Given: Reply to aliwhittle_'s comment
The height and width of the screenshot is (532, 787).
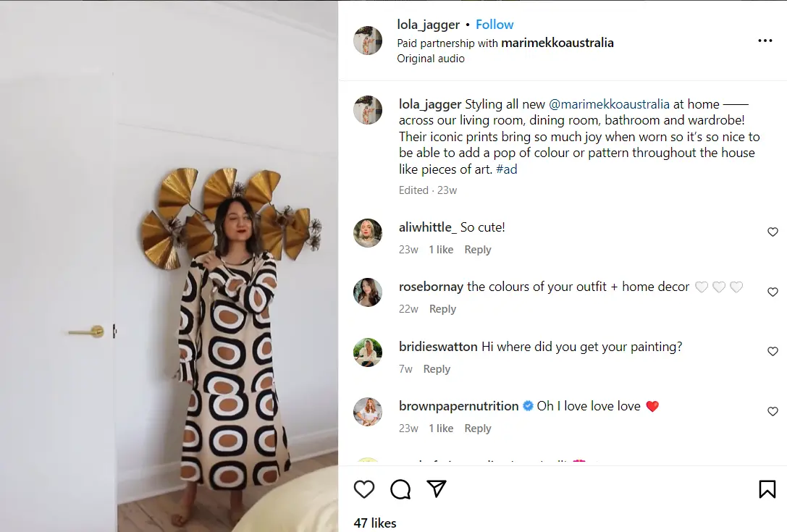Looking at the screenshot, I should coord(477,250).
